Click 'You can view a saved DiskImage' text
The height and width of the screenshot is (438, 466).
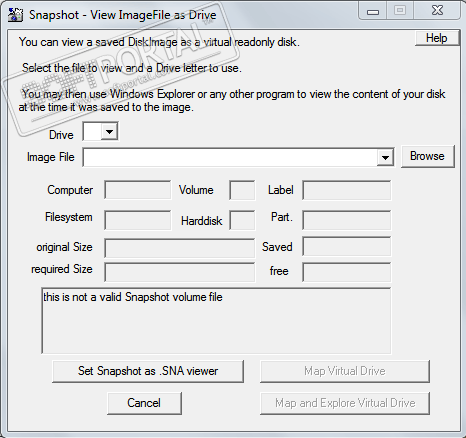pyautogui.click(x=159, y=42)
